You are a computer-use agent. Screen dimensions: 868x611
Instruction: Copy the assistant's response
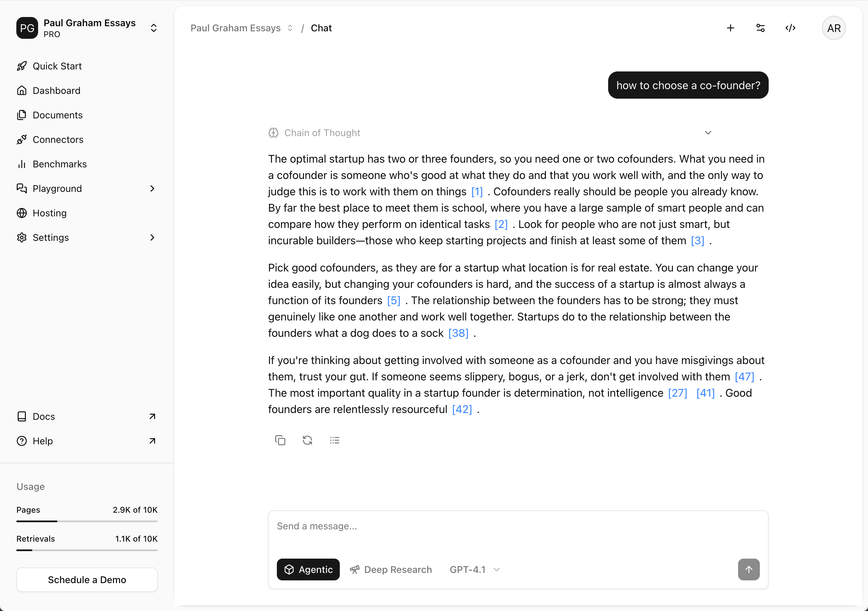(x=280, y=440)
